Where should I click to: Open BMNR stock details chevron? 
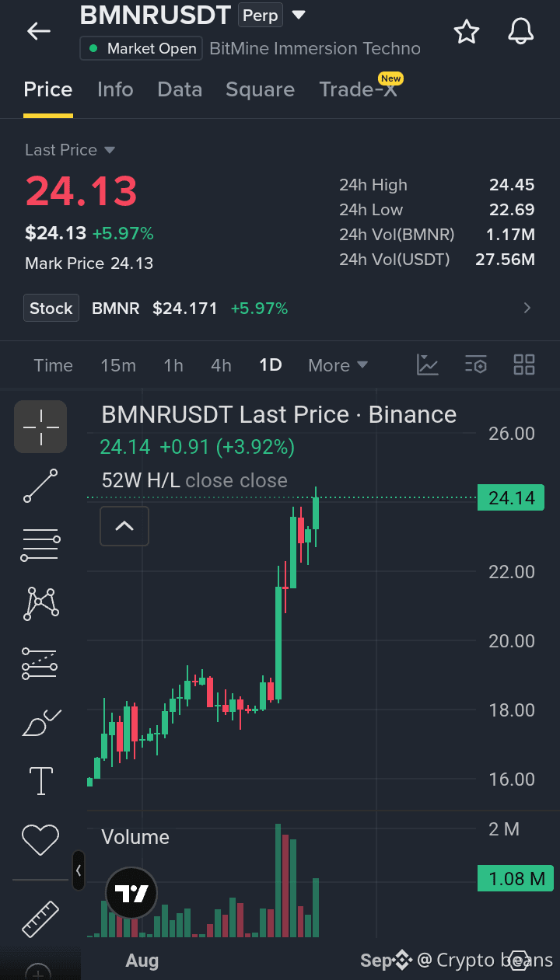coord(527,309)
